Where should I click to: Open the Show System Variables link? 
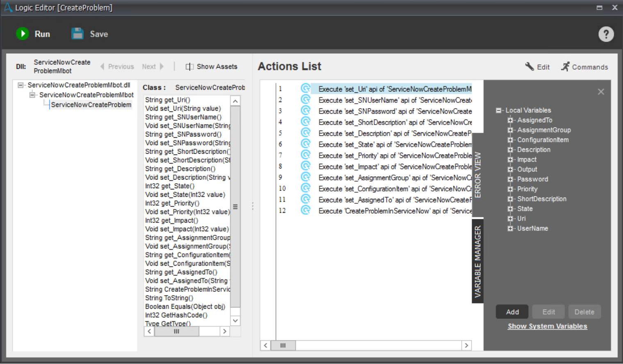coord(547,326)
